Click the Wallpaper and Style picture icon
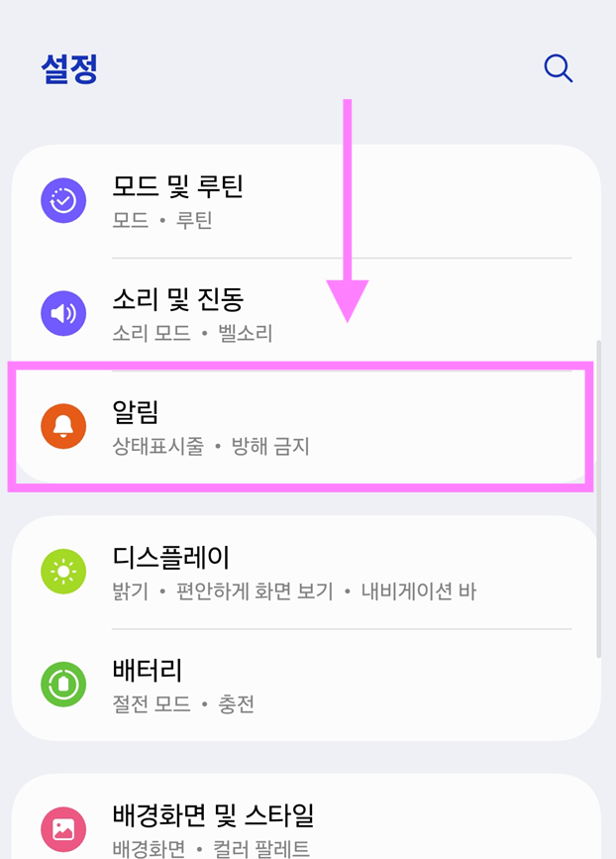The height and width of the screenshot is (859, 616). 63,829
